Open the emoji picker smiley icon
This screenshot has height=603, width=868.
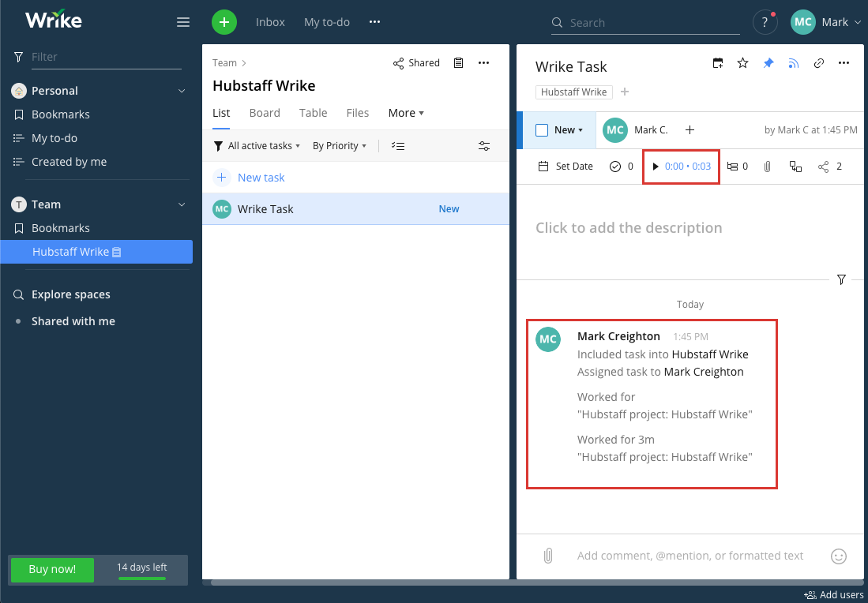[839, 556]
